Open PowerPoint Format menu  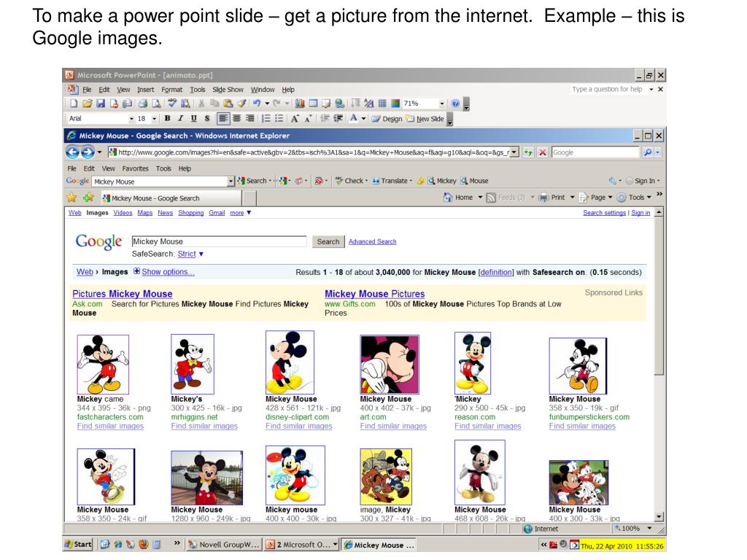pyautogui.click(x=172, y=90)
